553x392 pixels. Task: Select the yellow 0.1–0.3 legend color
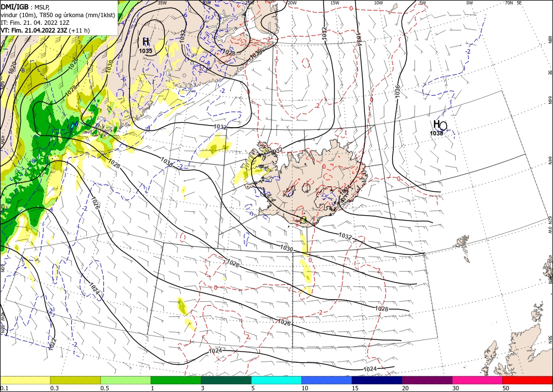click(x=25, y=380)
